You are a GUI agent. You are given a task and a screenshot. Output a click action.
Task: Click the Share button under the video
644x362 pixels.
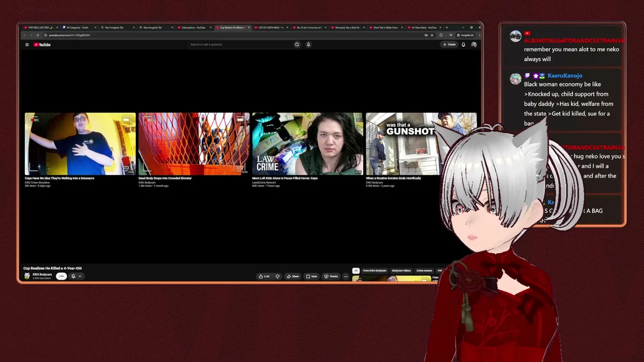coord(293,277)
